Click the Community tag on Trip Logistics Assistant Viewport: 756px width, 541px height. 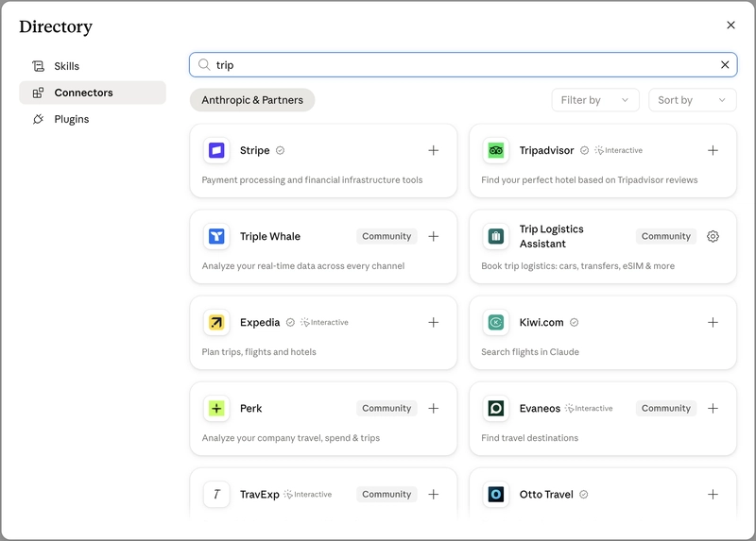point(666,236)
